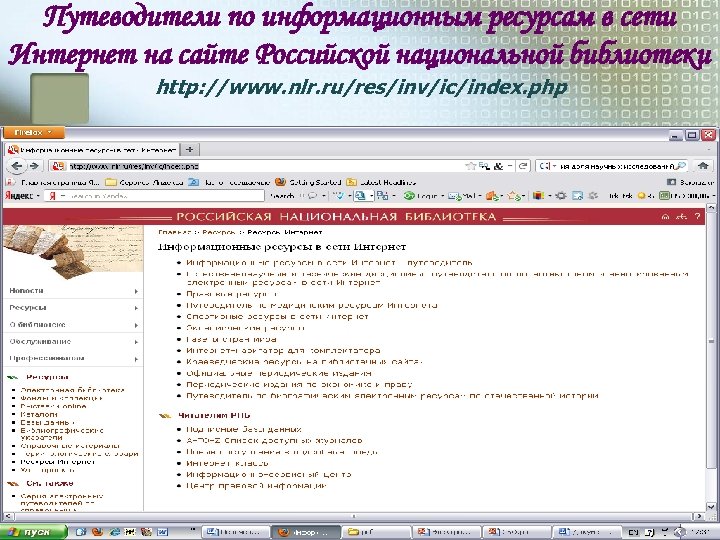
Task: Reload the page with the refresh icon
Action: tap(522, 166)
